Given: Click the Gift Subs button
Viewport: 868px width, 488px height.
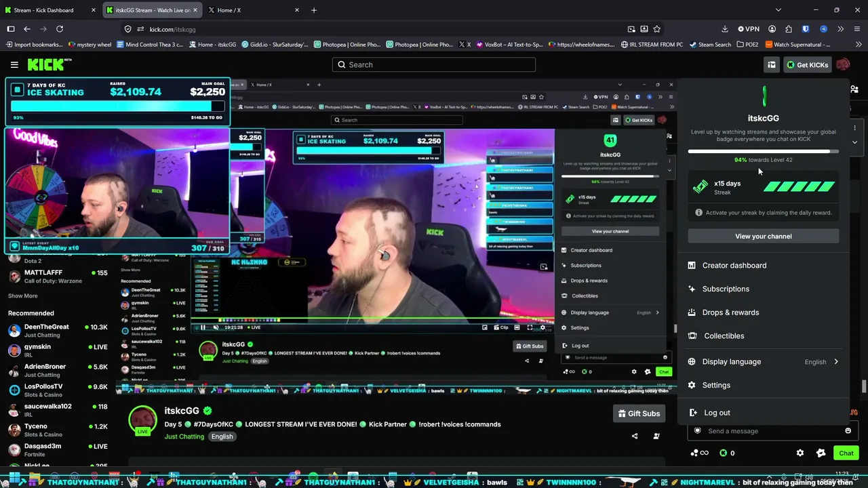Looking at the screenshot, I should click(x=638, y=413).
